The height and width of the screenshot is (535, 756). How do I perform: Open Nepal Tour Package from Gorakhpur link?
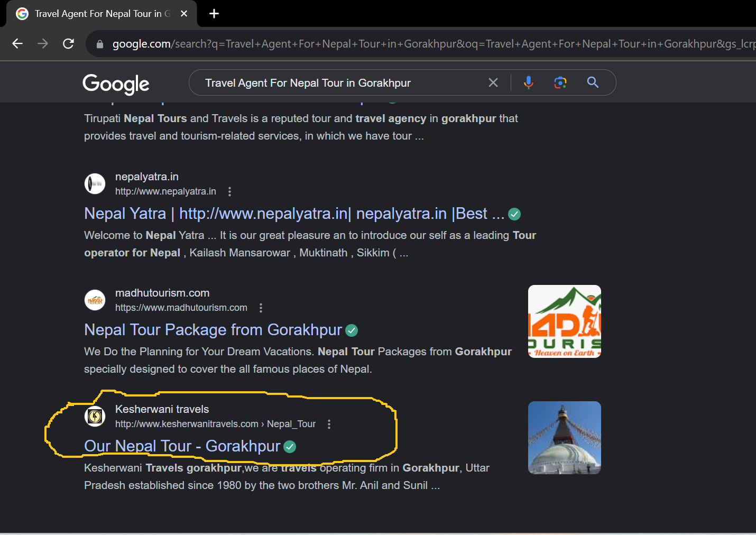pos(213,330)
